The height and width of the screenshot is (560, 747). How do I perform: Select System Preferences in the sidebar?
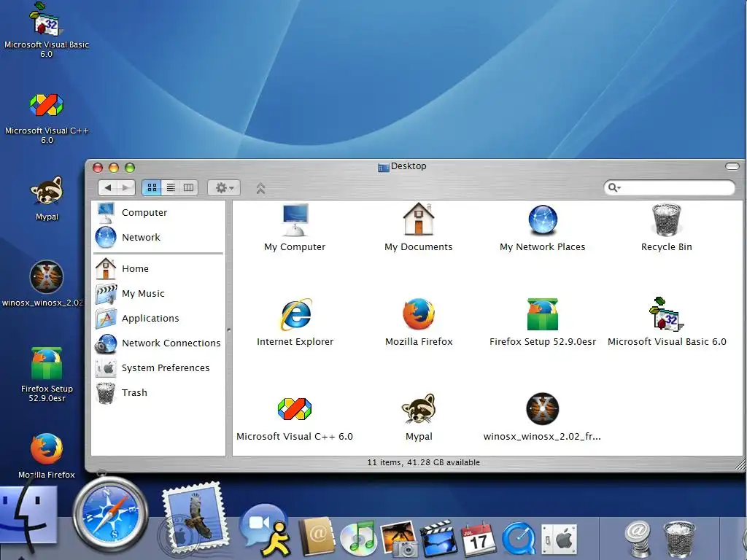158,367
